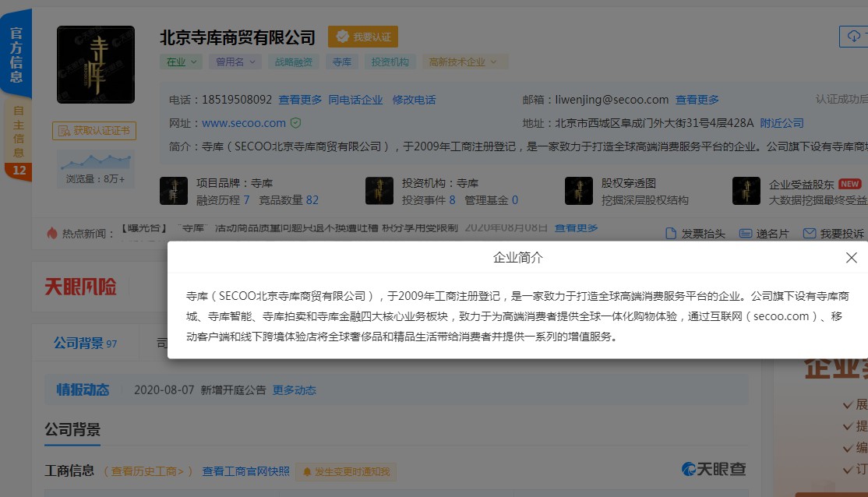The height and width of the screenshot is (497, 868).
Task: Click the 投资机构 tag
Action: [390, 62]
